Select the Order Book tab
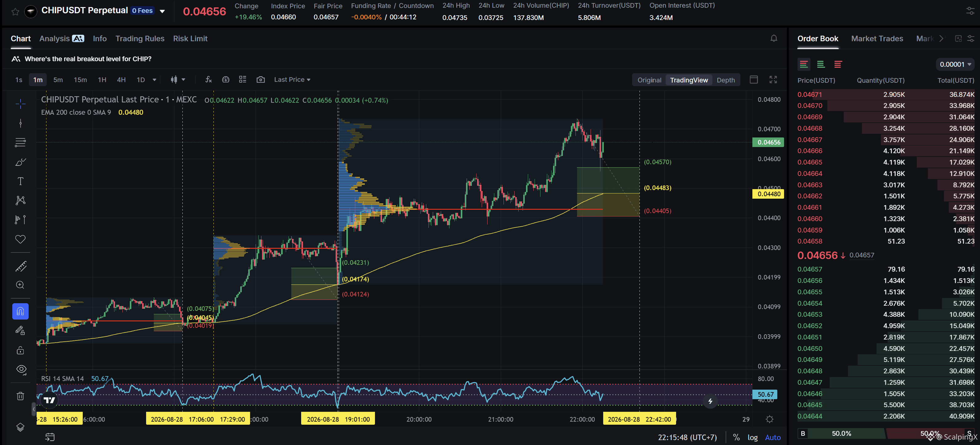The image size is (980, 445). [818, 38]
